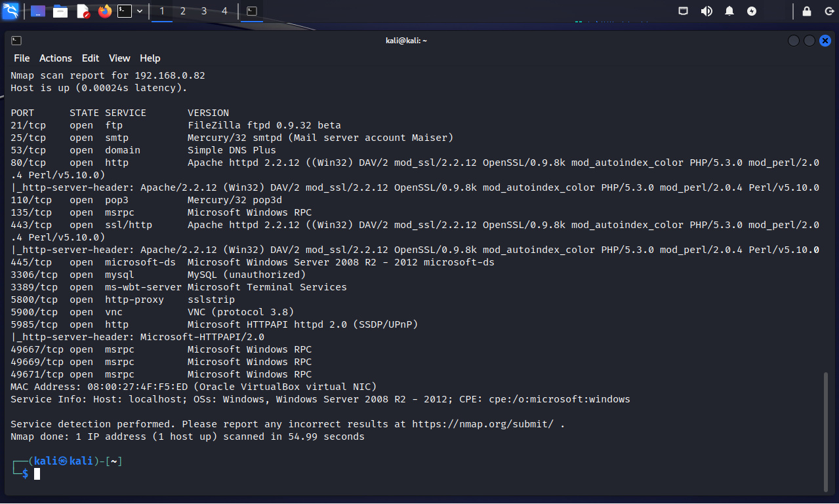
Task: Launch the text editor panel icon
Action: click(x=83, y=11)
